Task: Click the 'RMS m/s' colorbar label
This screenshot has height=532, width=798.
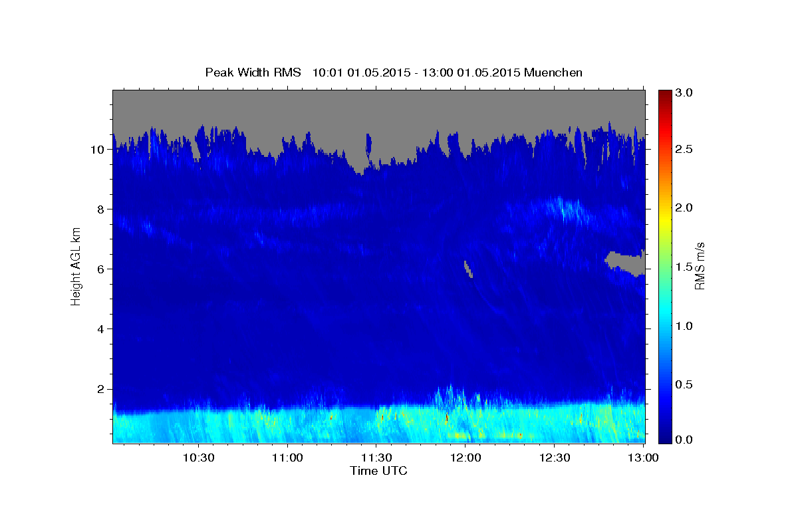Action: coord(699,266)
